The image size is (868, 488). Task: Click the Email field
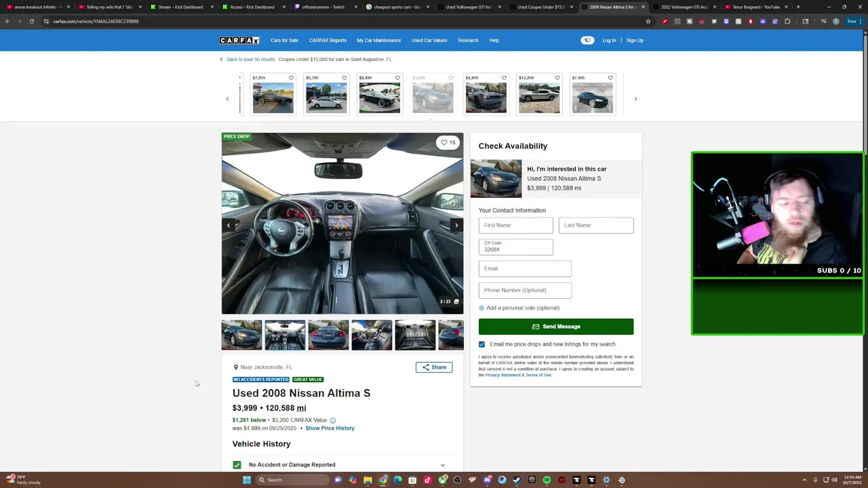[525, 268]
